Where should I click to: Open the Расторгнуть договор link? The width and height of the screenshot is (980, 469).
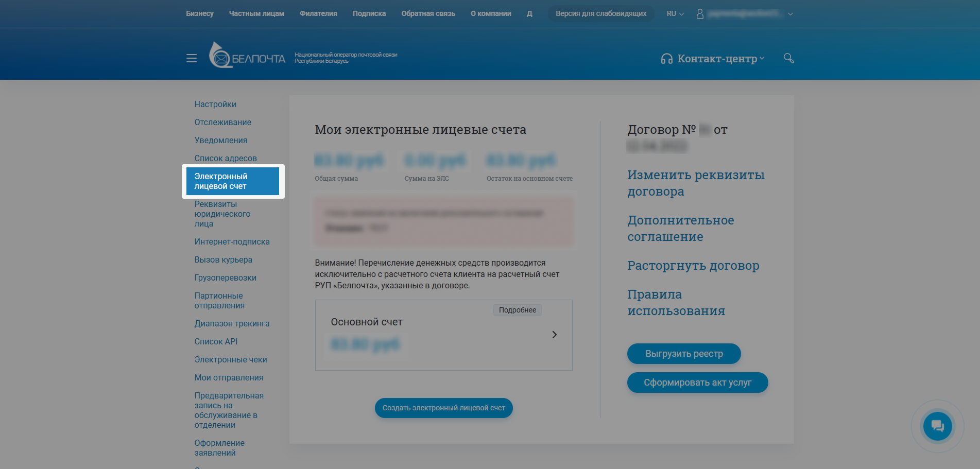(693, 265)
